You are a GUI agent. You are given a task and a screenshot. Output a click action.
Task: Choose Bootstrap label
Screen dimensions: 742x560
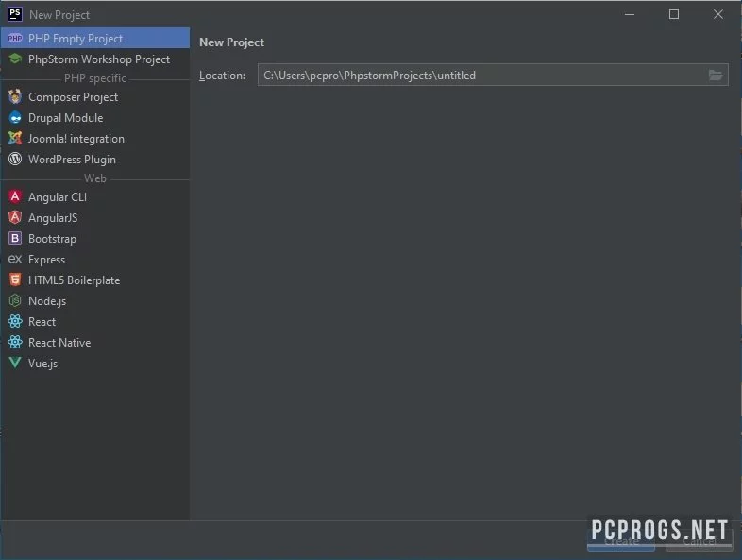pos(52,239)
